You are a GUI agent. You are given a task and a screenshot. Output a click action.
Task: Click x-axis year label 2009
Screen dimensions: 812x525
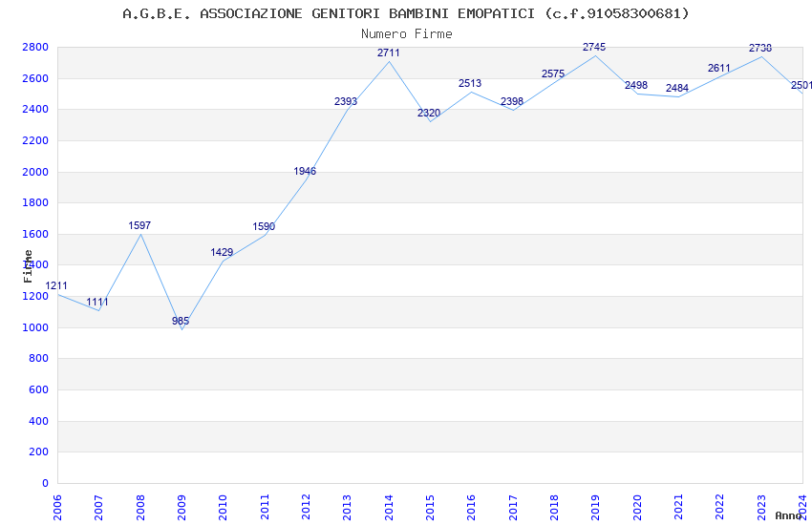tap(182, 507)
